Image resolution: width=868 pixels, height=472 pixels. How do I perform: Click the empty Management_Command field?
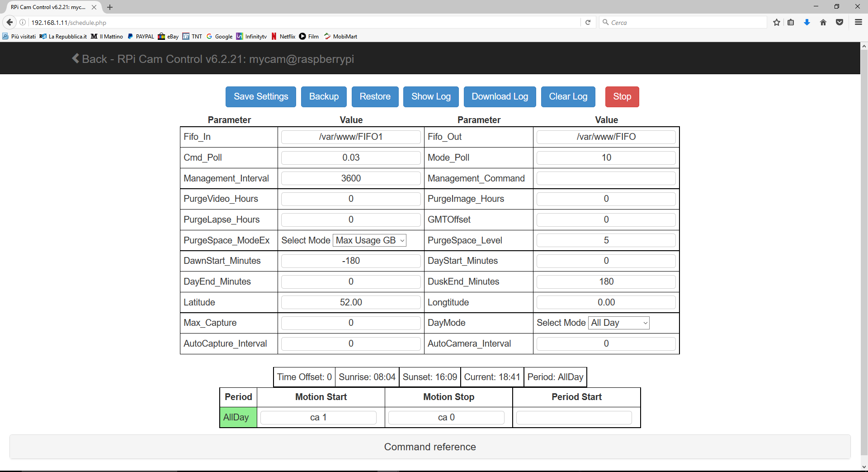pyautogui.click(x=606, y=178)
